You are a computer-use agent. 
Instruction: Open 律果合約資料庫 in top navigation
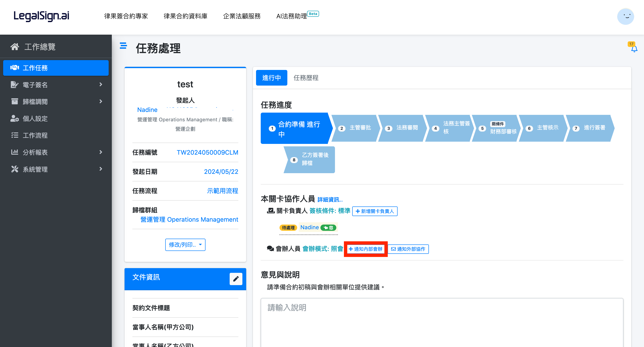(185, 16)
